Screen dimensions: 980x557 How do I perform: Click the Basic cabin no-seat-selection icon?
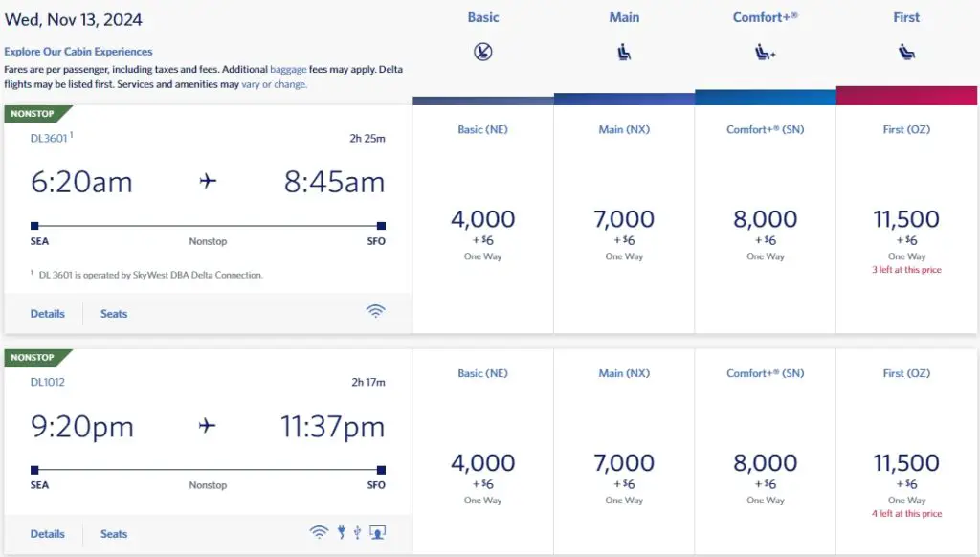(483, 53)
